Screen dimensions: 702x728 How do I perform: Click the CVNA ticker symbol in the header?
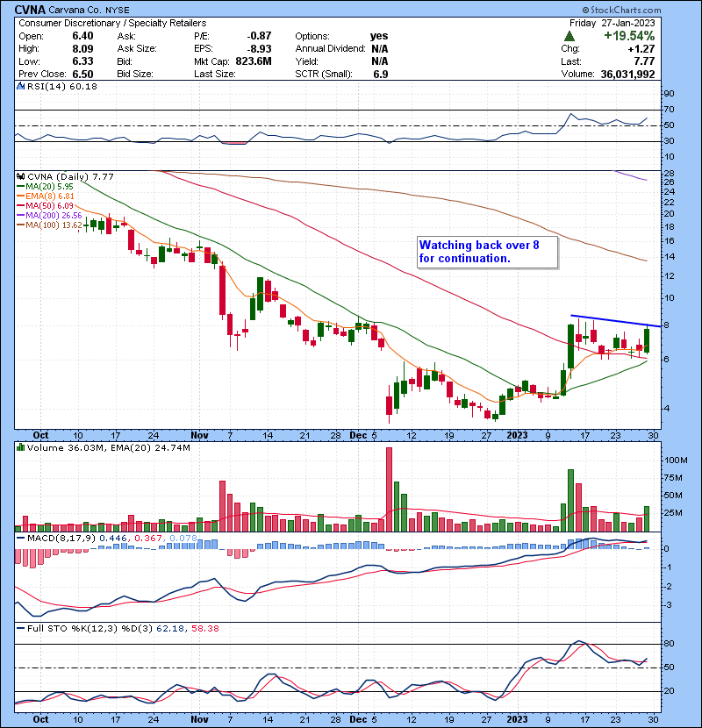coord(30,10)
